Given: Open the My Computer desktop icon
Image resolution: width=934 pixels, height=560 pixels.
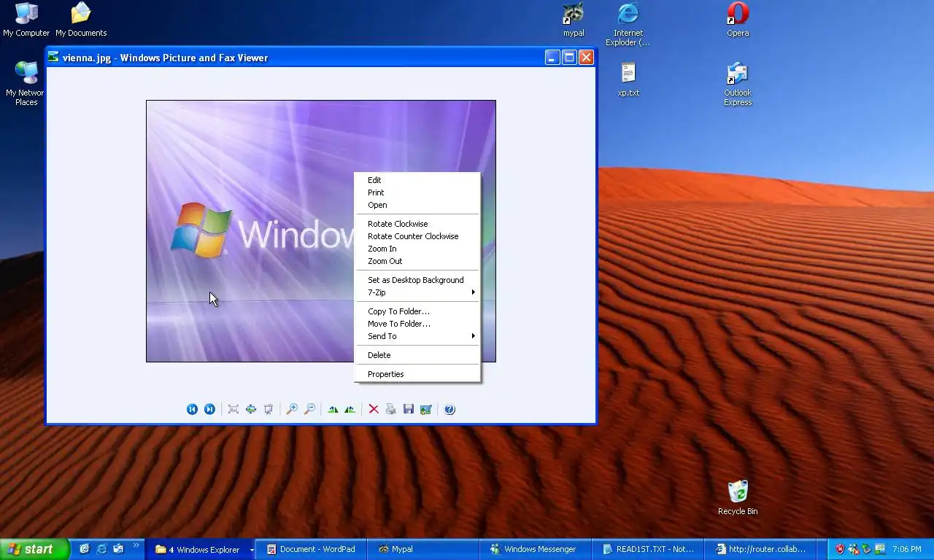Looking at the screenshot, I should tap(26, 20).
